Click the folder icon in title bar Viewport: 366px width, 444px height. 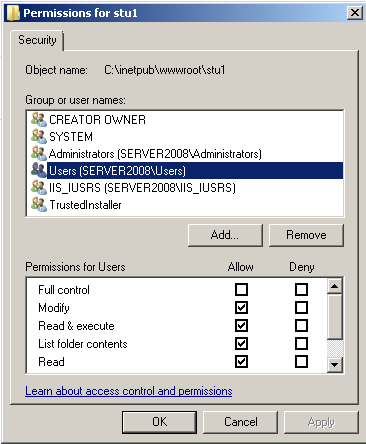pos(13,13)
